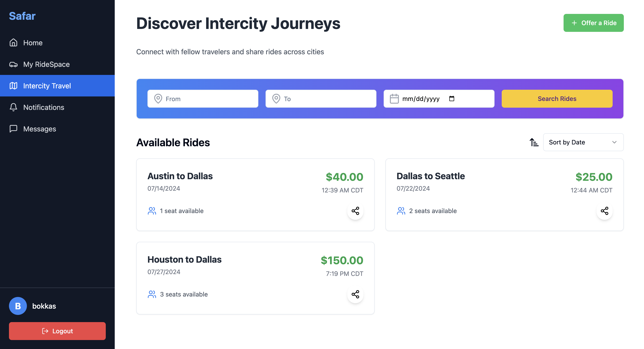
Task: Open the Houston to Dallas ride card
Action: point(255,278)
